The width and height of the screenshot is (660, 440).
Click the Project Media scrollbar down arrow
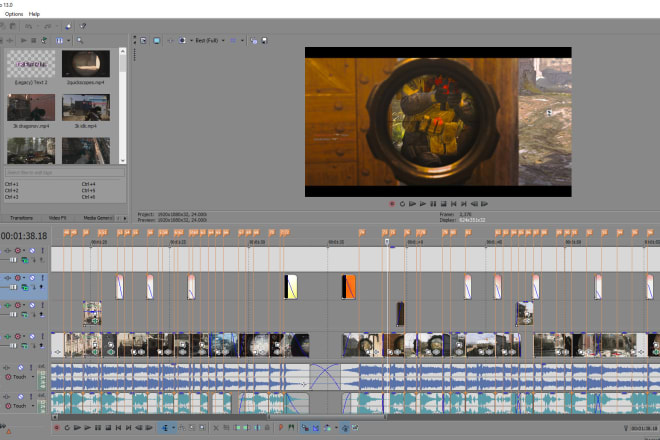[122, 160]
